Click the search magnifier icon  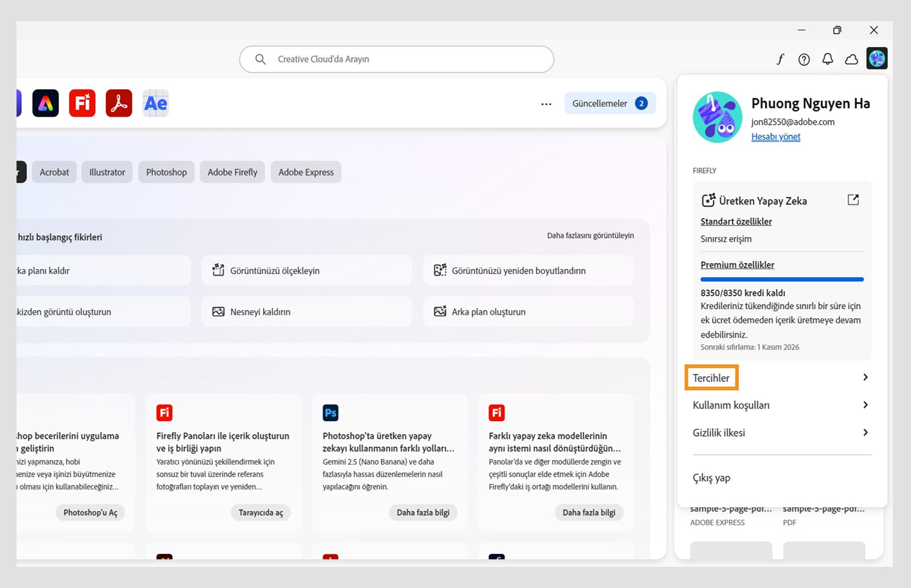260,59
